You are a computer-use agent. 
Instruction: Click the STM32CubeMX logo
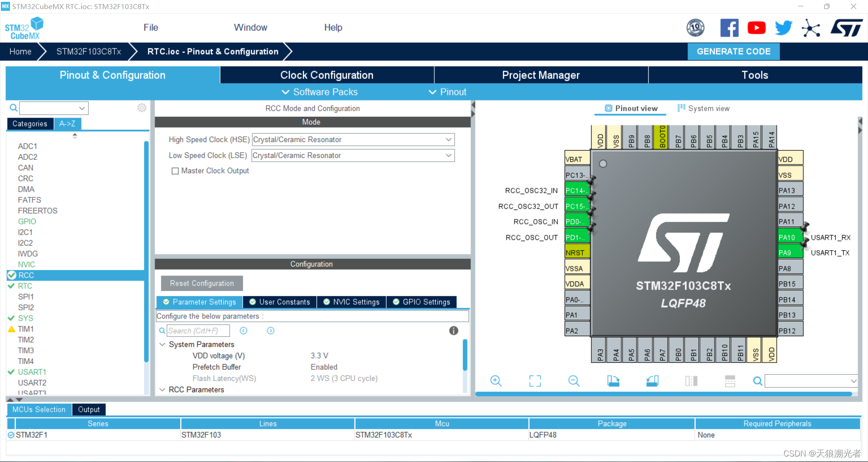[24, 28]
